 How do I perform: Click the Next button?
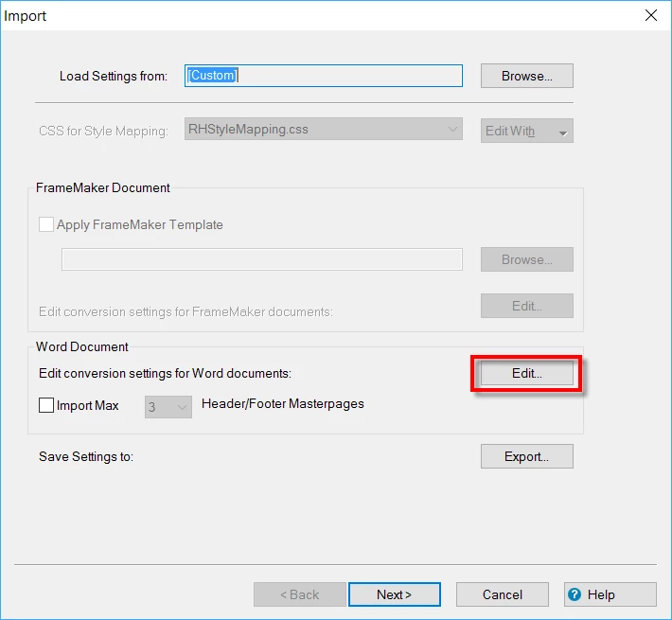click(x=395, y=594)
